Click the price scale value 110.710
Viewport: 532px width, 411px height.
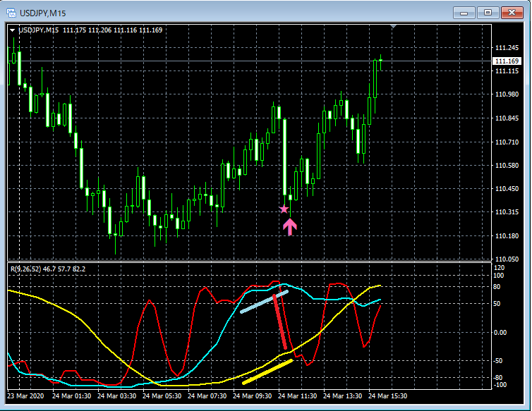(507, 142)
